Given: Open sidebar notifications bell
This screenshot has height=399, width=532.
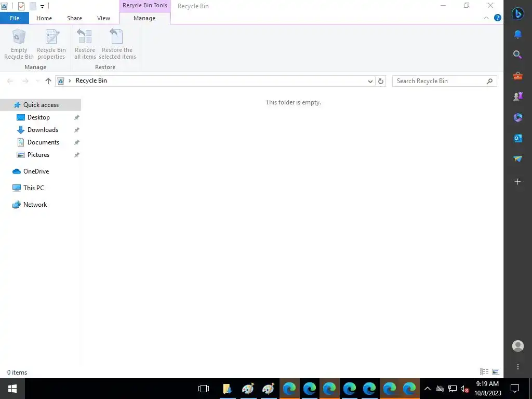Looking at the screenshot, I should 518,34.
